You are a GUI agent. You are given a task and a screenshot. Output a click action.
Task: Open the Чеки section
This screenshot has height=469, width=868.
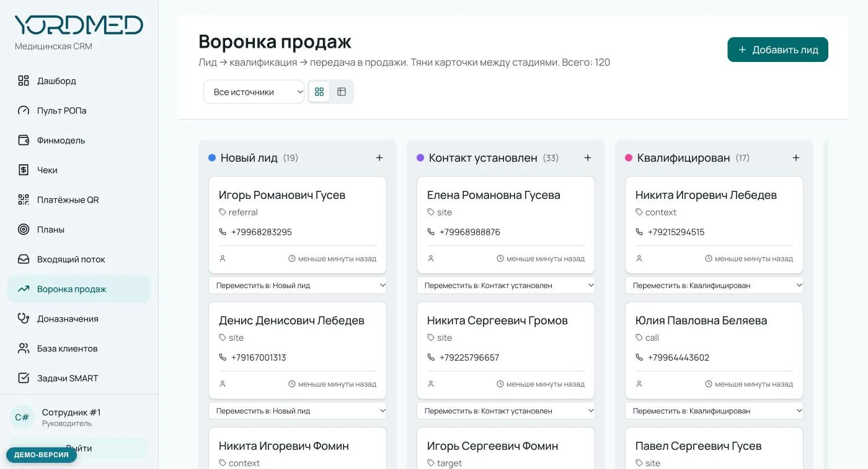pos(79,170)
